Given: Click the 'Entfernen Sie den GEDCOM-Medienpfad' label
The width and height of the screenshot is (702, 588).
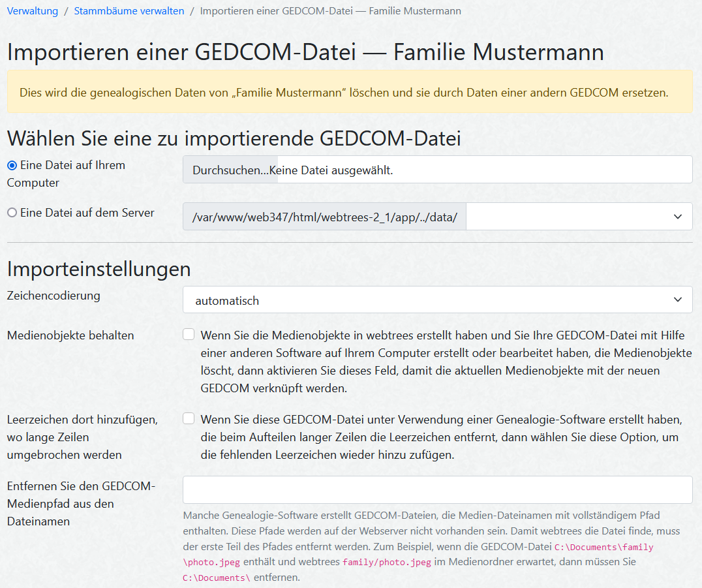Looking at the screenshot, I should tap(81, 504).
